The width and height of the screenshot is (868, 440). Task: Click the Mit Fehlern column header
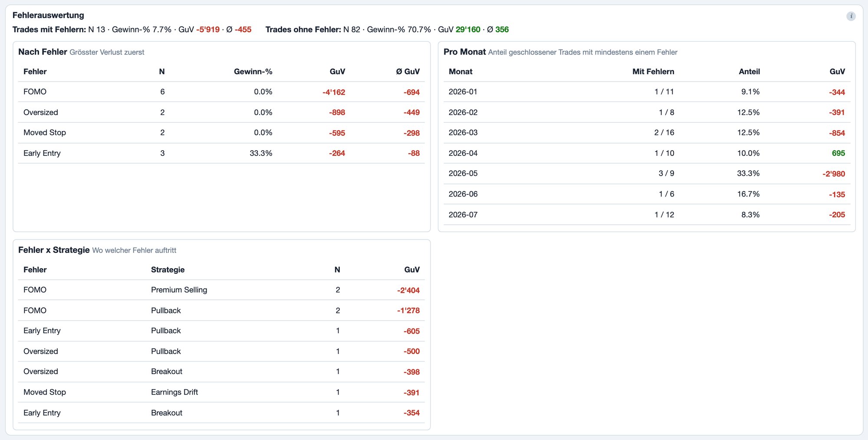(x=653, y=72)
